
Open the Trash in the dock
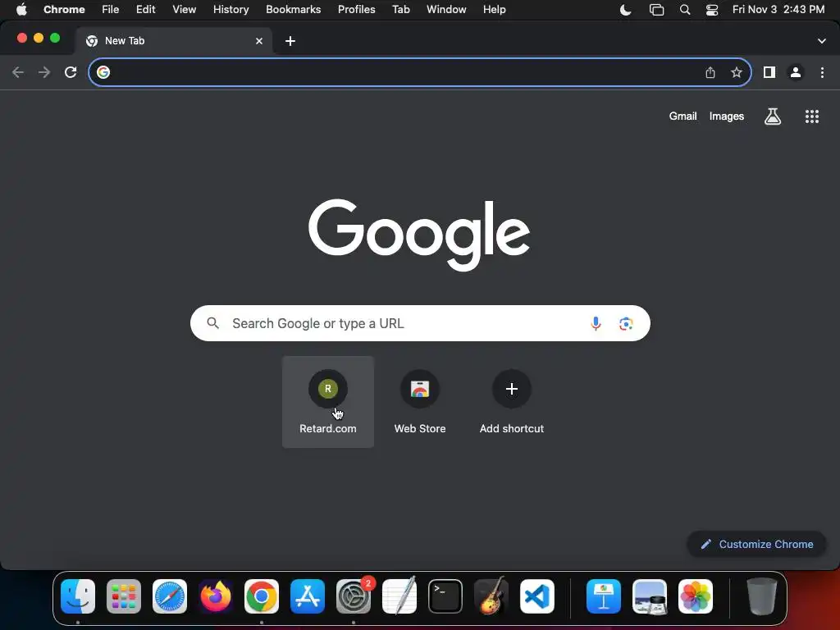(x=762, y=596)
